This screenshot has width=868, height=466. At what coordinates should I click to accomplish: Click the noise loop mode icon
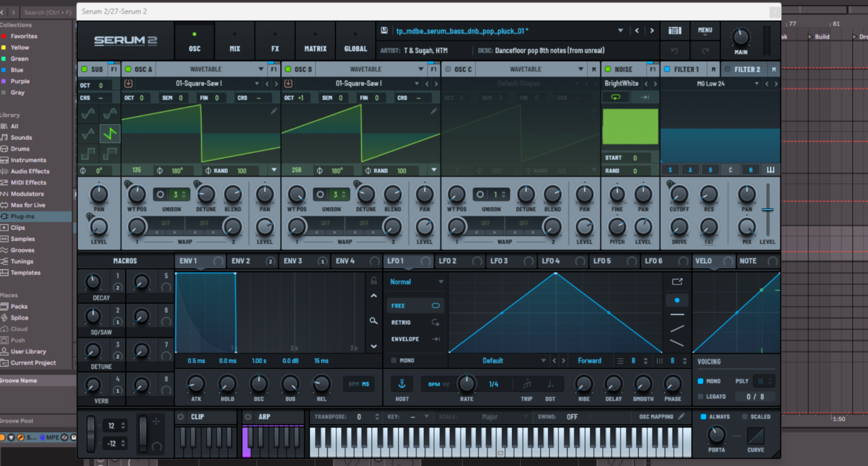pos(616,97)
